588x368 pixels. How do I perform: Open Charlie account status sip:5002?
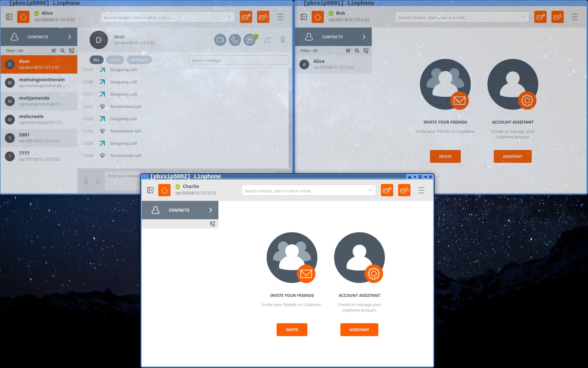[195, 190]
